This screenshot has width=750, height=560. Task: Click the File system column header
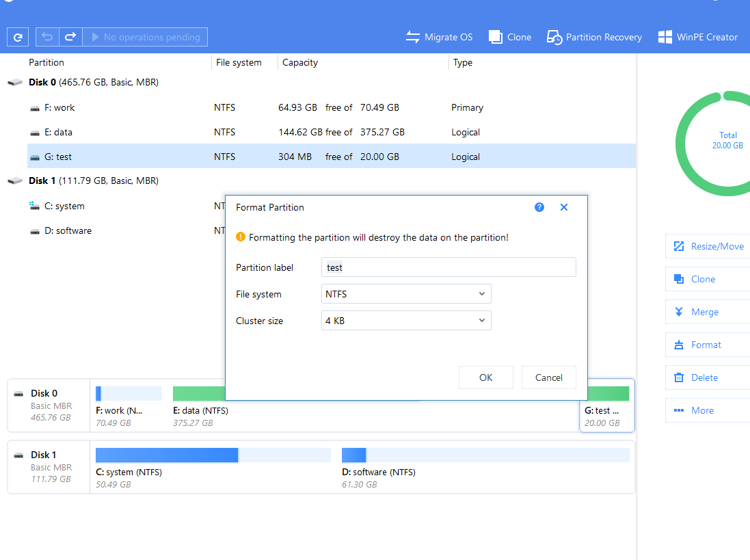(x=239, y=62)
